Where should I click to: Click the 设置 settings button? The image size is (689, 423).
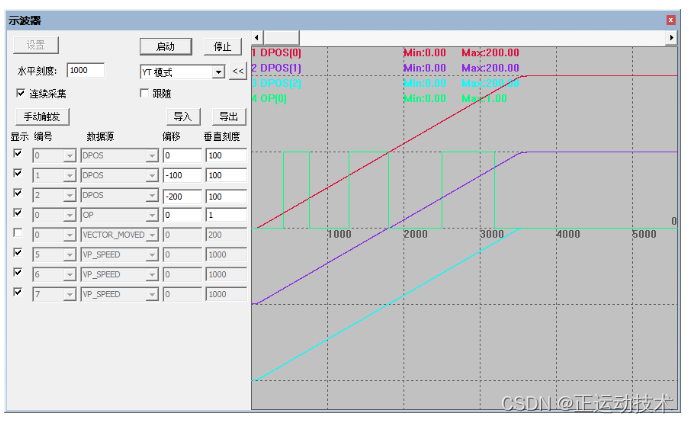click(x=36, y=45)
